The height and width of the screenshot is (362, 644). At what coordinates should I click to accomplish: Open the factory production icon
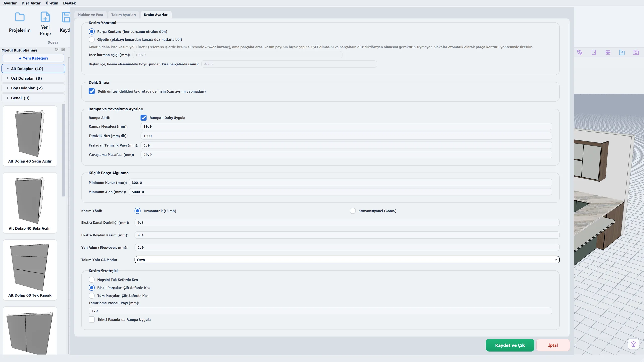pos(622,52)
